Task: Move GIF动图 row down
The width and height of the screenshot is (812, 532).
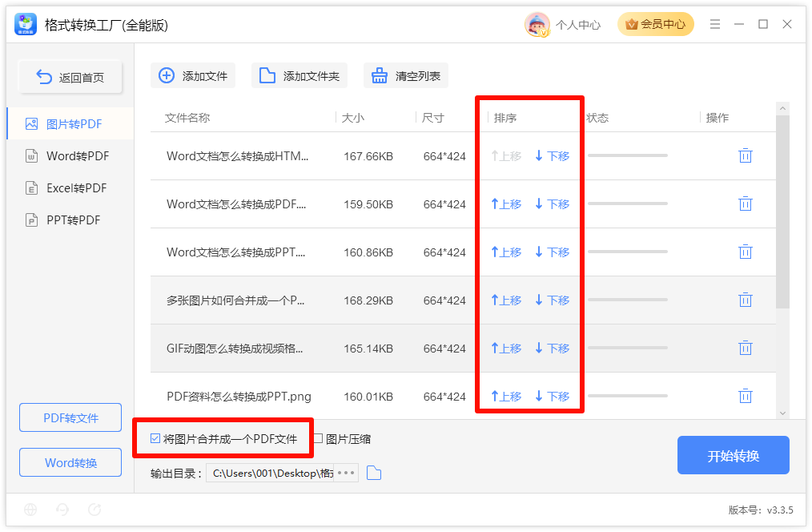Action: click(552, 349)
